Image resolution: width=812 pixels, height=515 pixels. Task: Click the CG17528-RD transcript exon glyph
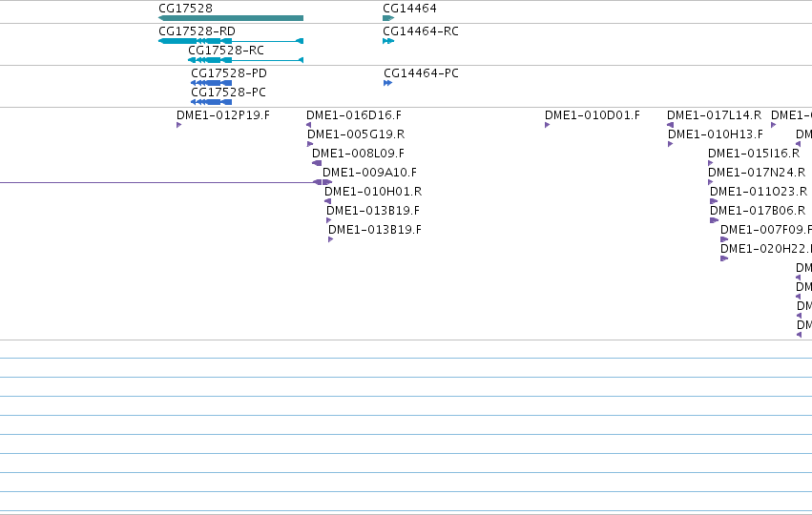(231, 41)
